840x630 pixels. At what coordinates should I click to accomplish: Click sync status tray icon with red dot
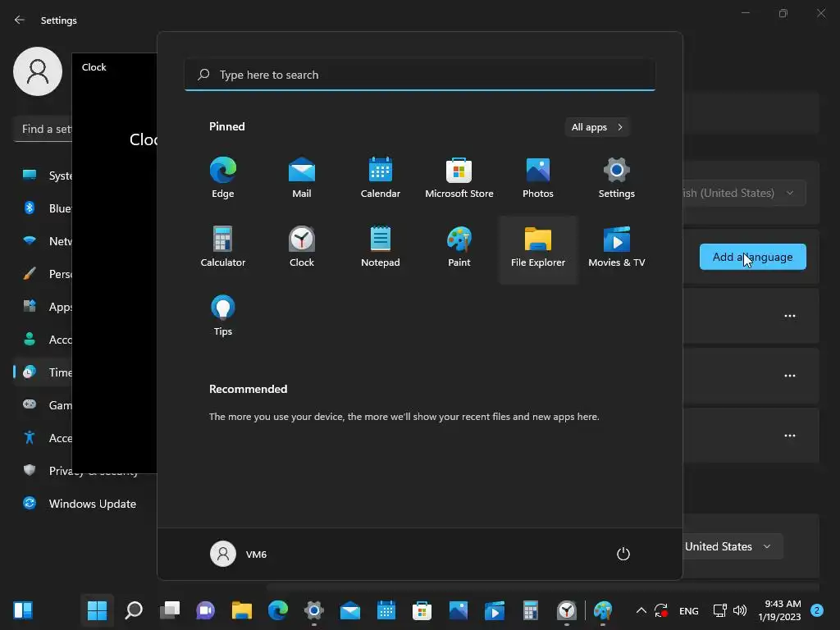[661, 610]
